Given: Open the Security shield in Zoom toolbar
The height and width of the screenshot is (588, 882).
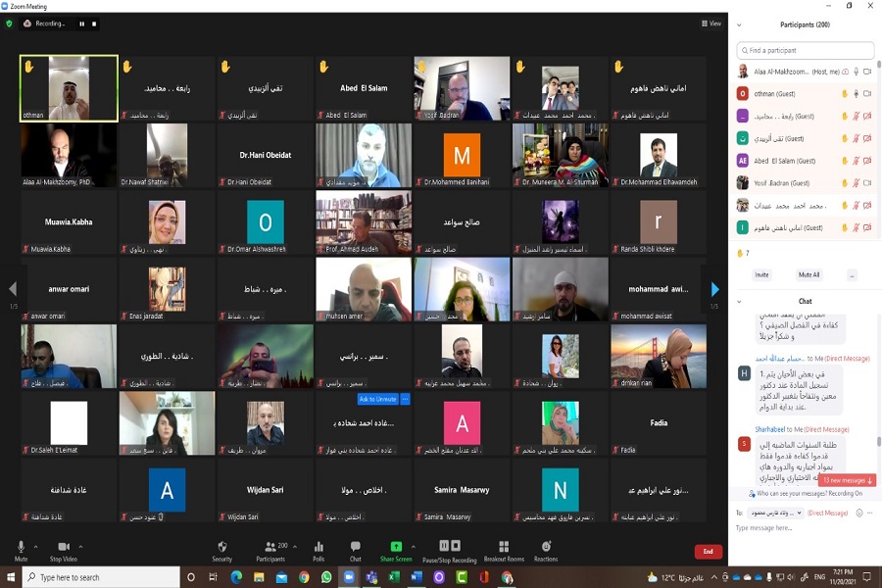Looking at the screenshot, I should pyautogui.click(x=222, y=547).
